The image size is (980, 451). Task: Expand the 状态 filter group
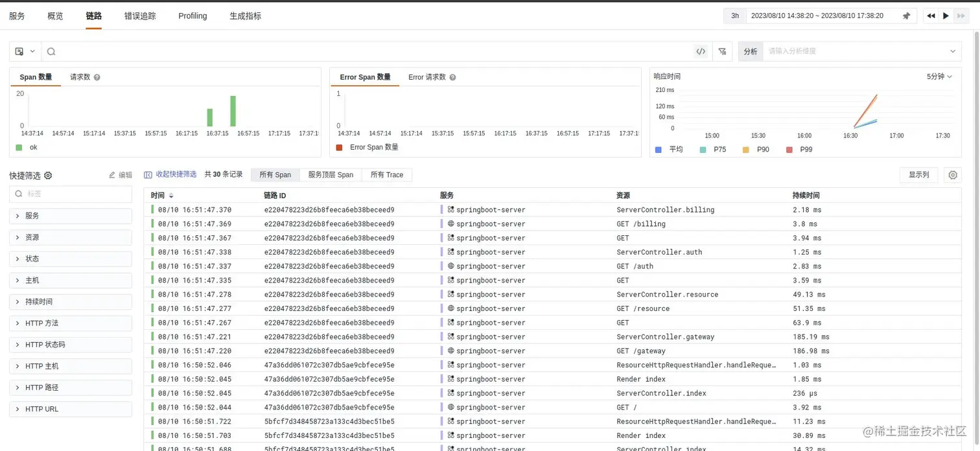tap(71, 259)
